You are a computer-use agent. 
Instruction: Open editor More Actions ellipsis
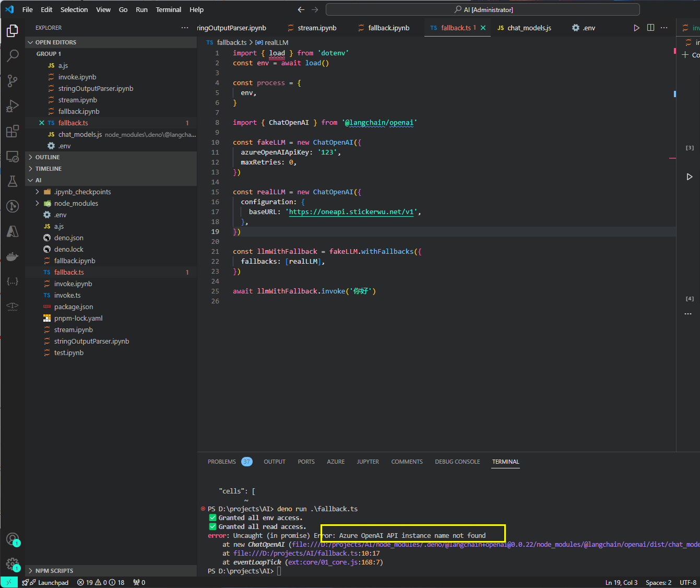point(664,28)
